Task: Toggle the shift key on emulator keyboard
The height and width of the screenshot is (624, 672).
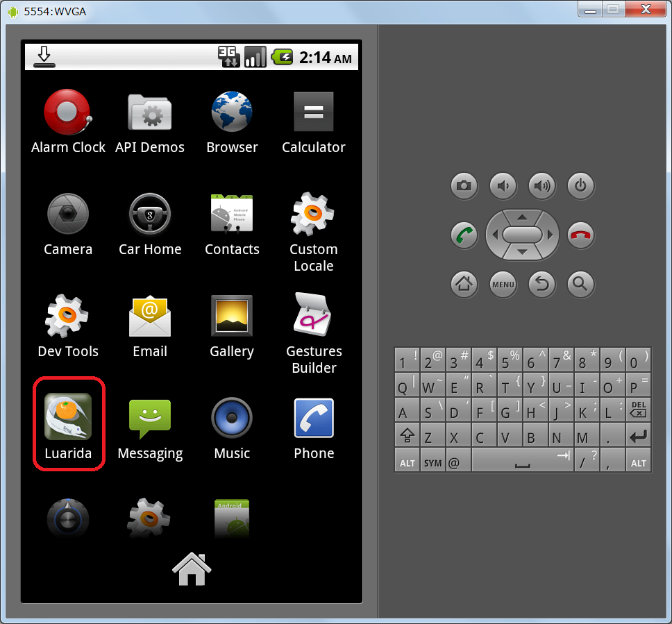Action: pos(406,437)
